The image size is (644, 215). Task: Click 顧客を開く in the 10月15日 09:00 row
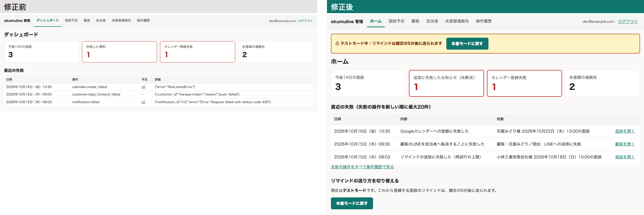tap(625, 144)
